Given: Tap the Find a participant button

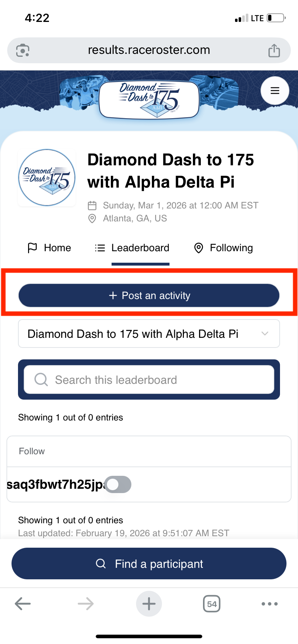Looking at the screenshot, I should (149, 563).
